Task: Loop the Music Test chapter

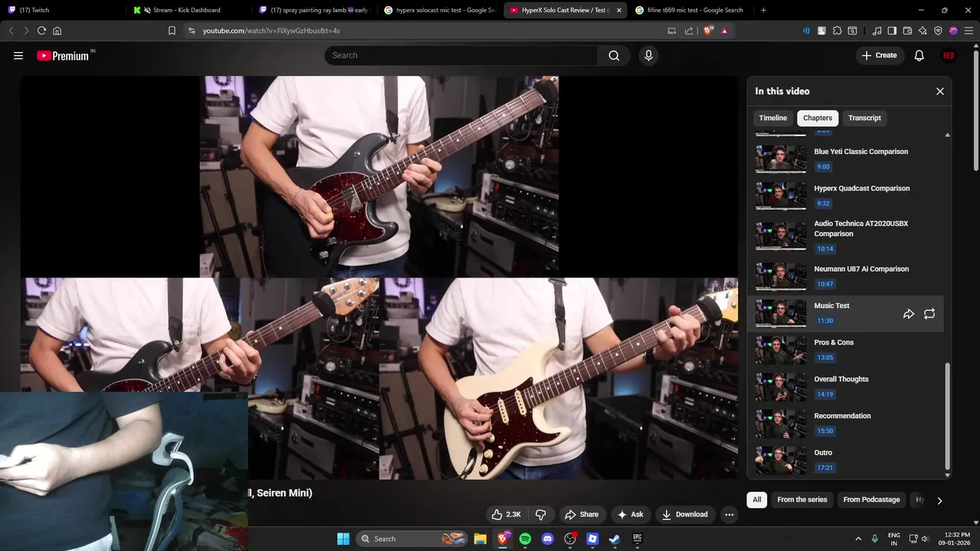Action: click(x=929, y=314)
